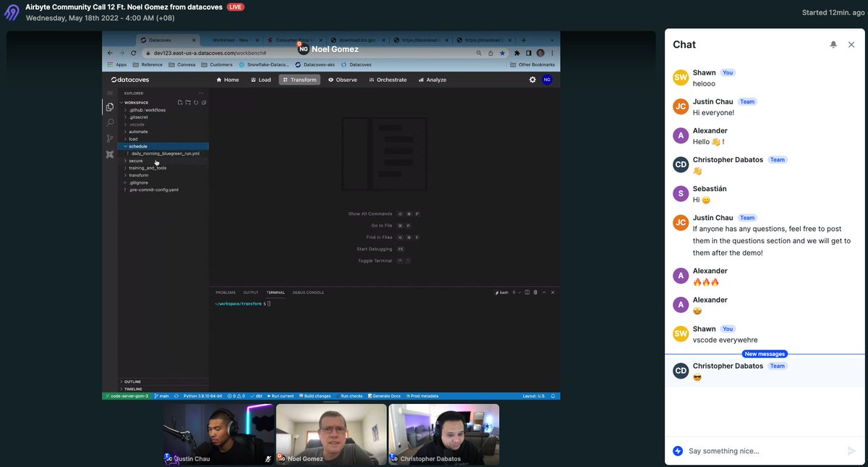Open Source Control icon in activity bar
Image resolution: width=868 pixels, height=467 pixels.
click(x=110, y=138)
